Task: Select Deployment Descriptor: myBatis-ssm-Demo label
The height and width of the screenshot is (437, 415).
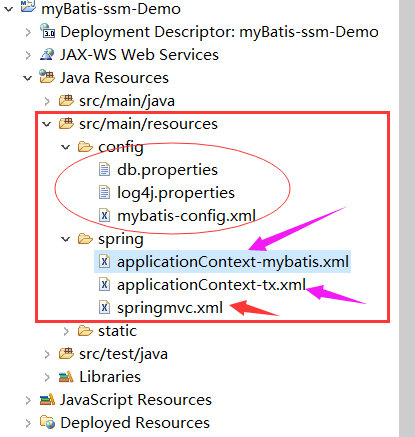Action: pyautogui.click(x=219, y=32)
